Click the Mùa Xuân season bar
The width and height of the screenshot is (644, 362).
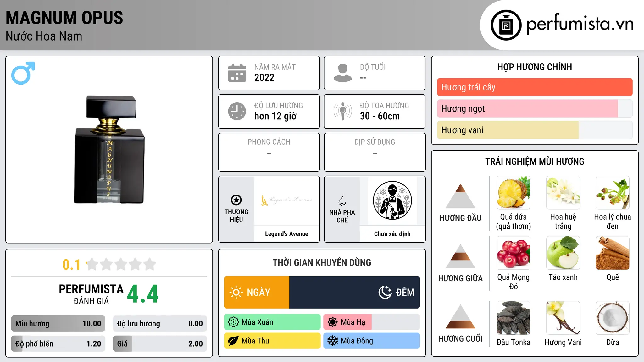click(x=272, y=322)
